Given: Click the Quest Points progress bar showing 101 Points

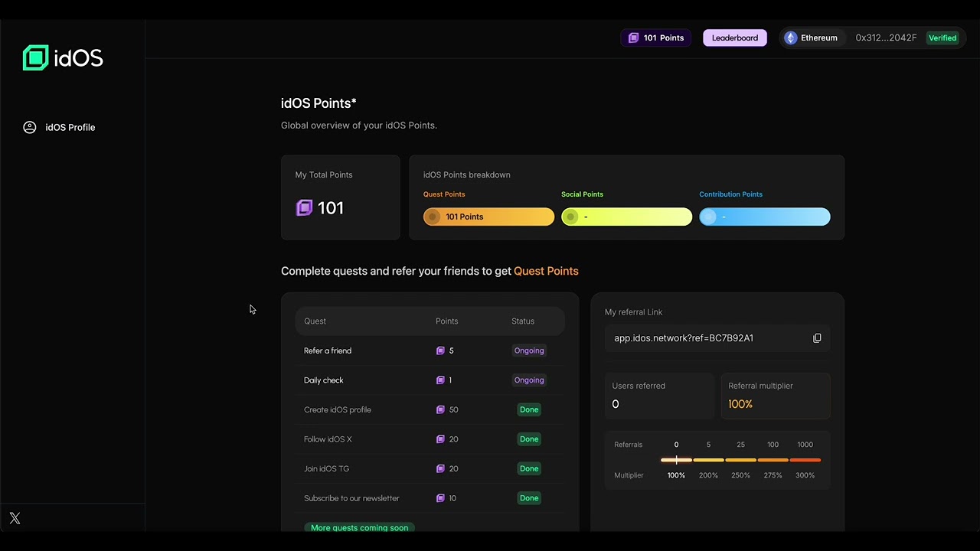Looking at the screenshot, I should coord(488,217).
